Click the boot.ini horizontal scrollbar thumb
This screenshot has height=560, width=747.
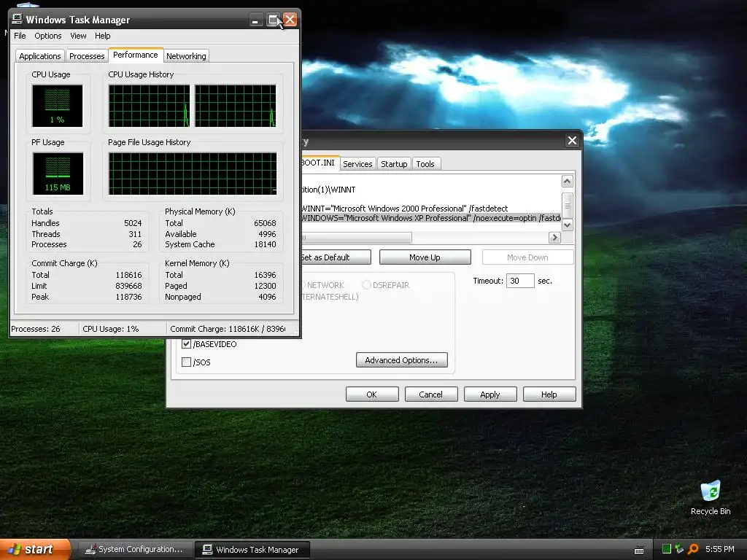tap(356, 237)
